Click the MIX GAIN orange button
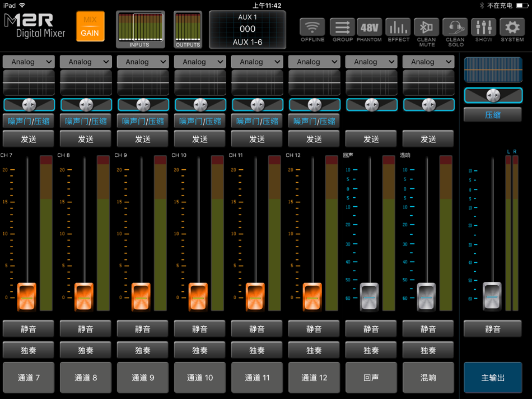532x399 pixels. pos(90,26)
